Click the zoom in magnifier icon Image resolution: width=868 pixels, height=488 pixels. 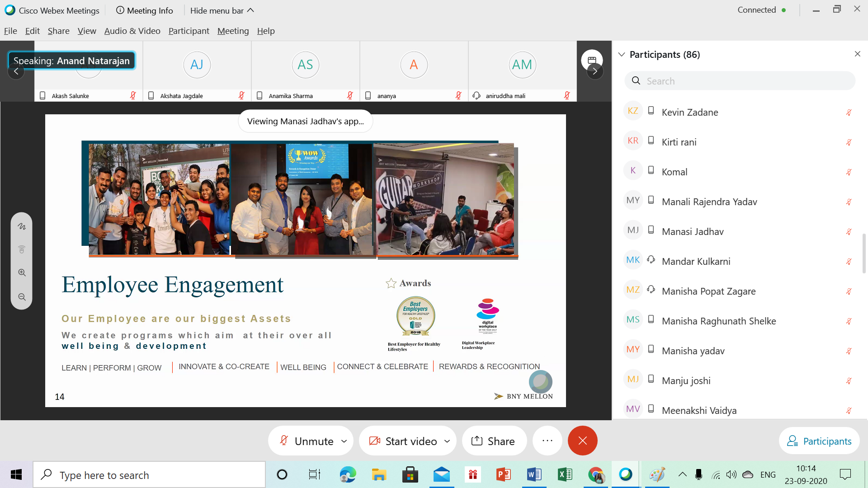click(x=22, y=272)
